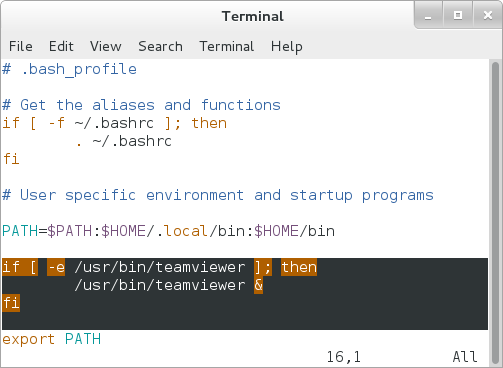Click the '# .bash_profile' comment line
503x368 pixels.
pyautogui.click(x=69, y=69)
